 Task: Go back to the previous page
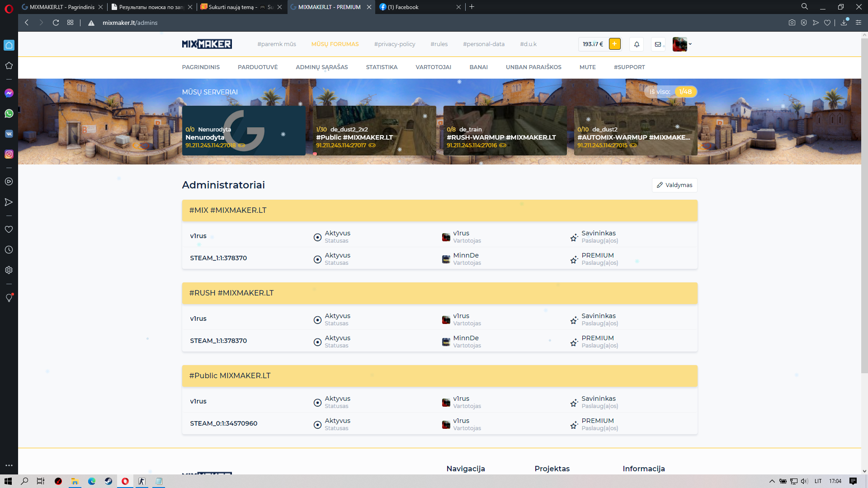pos(27,23)
